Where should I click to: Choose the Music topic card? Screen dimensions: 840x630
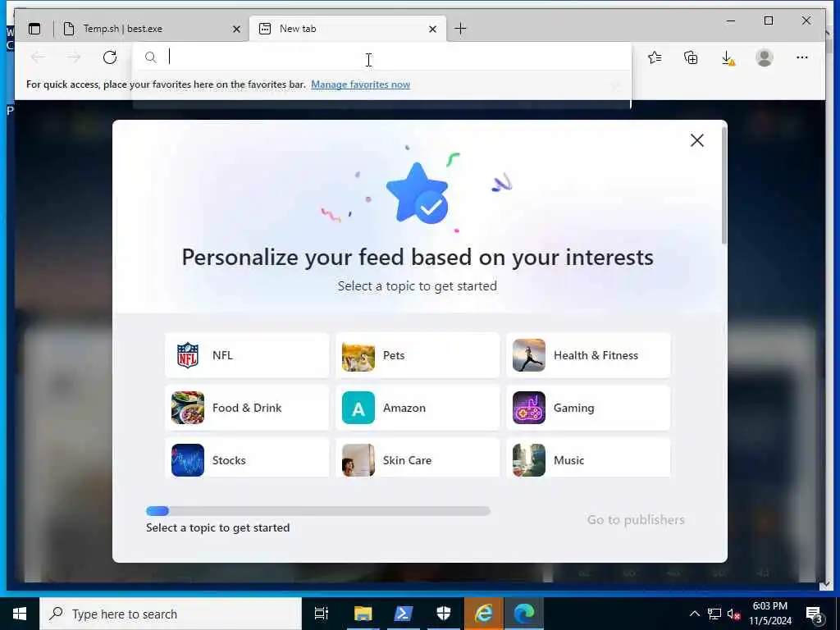pyautogui.click(x=588, y=458)
